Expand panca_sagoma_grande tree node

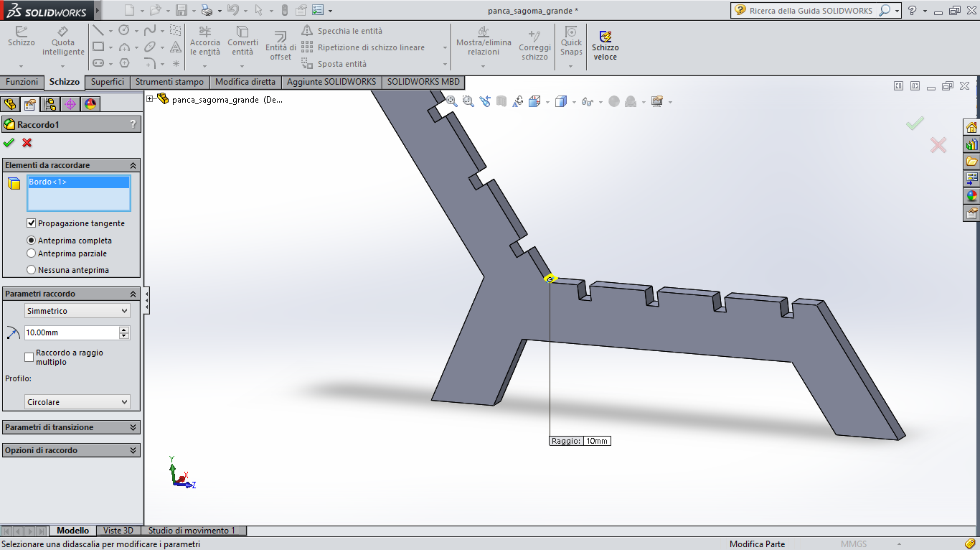pyautogui.click(x=150, y=99)
